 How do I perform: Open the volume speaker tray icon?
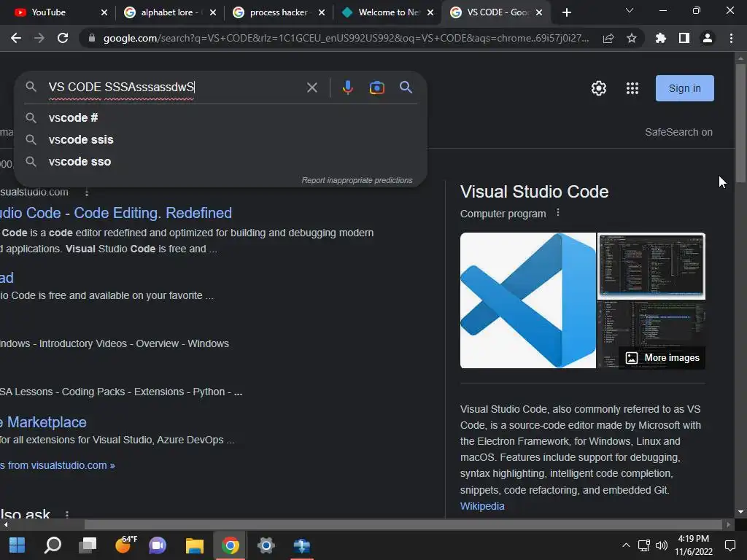pos(661,545)
